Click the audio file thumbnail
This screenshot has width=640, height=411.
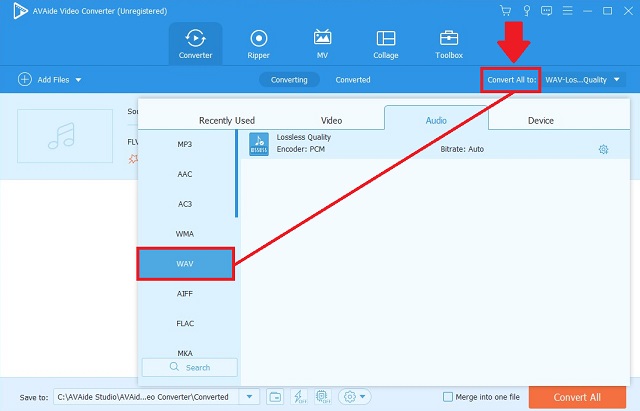(65, 136)
